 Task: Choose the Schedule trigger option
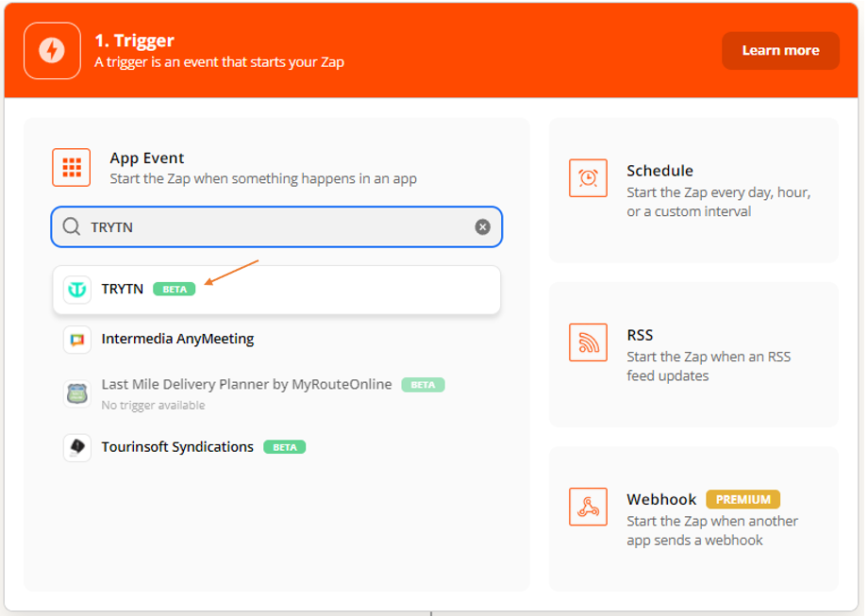(693, 190)
